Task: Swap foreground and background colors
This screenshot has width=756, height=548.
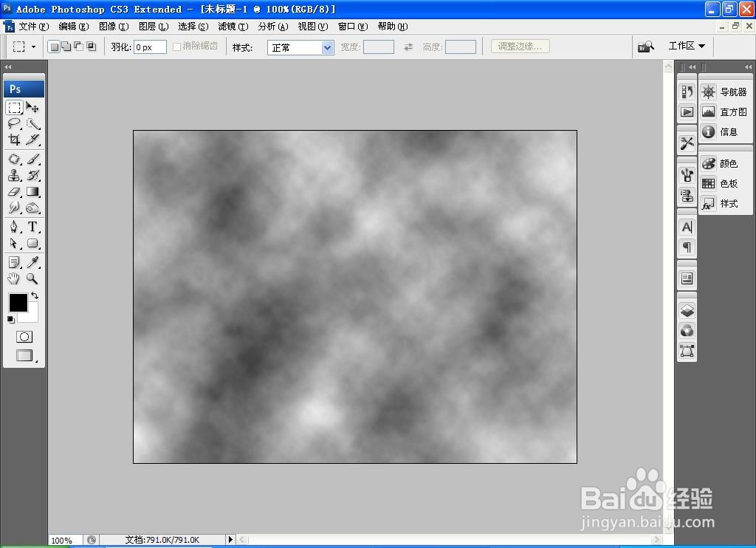Action: [35, 295]
